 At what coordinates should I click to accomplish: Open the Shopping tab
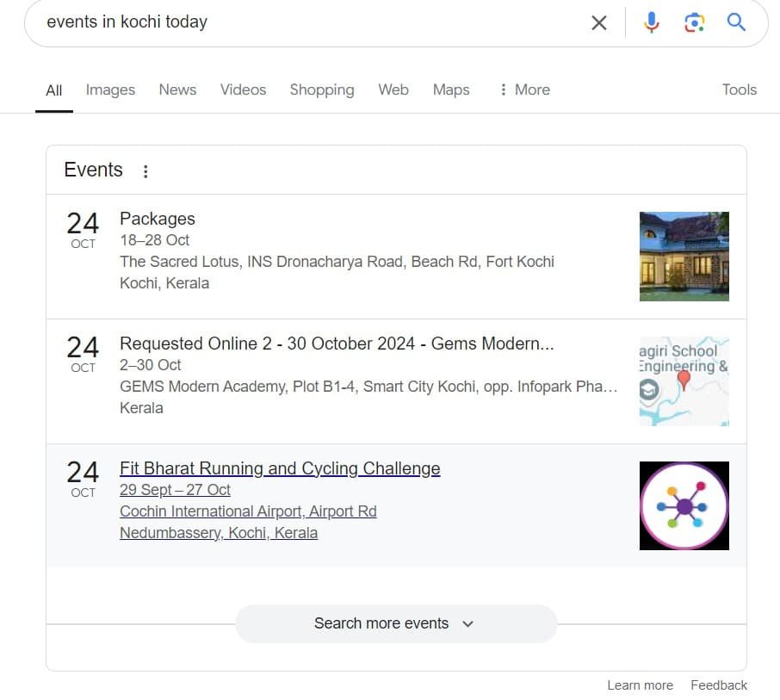point(322,90)
